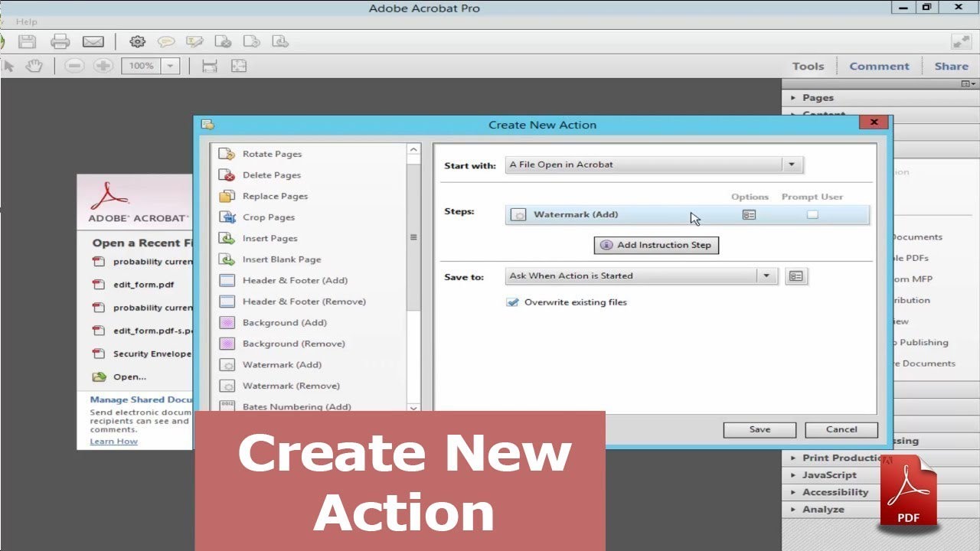Open the Comment pane tab
Screen dimensions: 980x551
pos(879,67)
